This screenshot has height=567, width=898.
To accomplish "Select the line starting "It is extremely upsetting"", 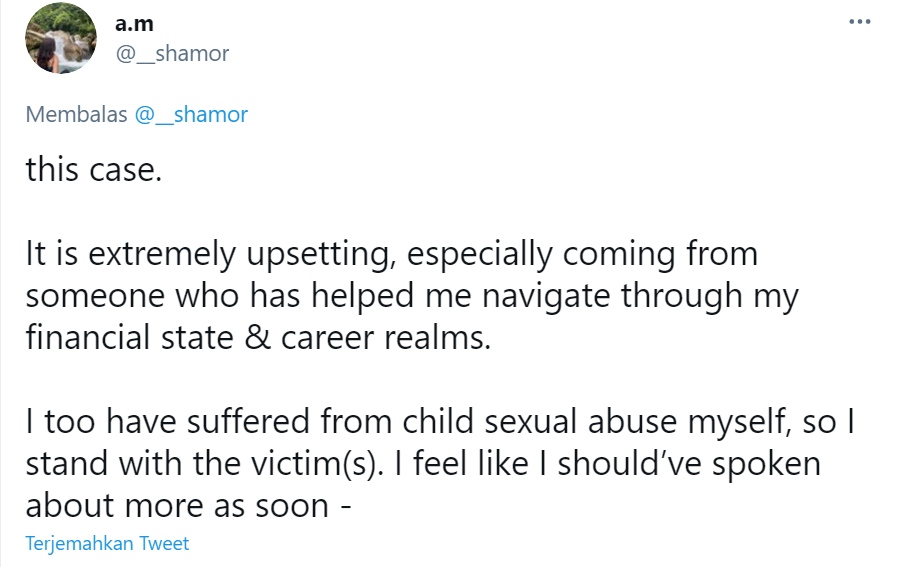I will [x=391, y=253].
